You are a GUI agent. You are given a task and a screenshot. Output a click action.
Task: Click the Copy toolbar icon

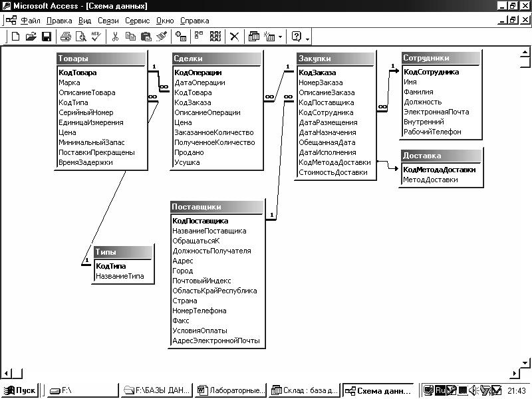click(x=130, y=37)
